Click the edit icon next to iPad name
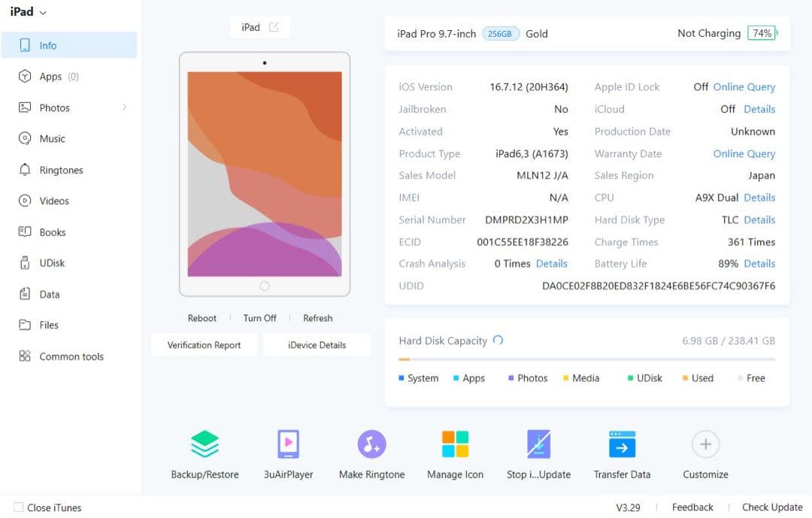Image resolution: width=812 pixels, height=518 pixels. pyautogui.click(x=274, y=26)
